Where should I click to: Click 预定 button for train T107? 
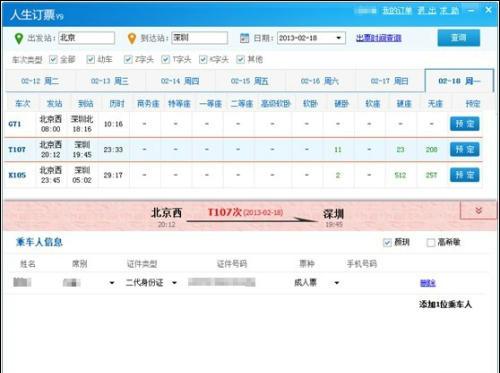point(465,149)
